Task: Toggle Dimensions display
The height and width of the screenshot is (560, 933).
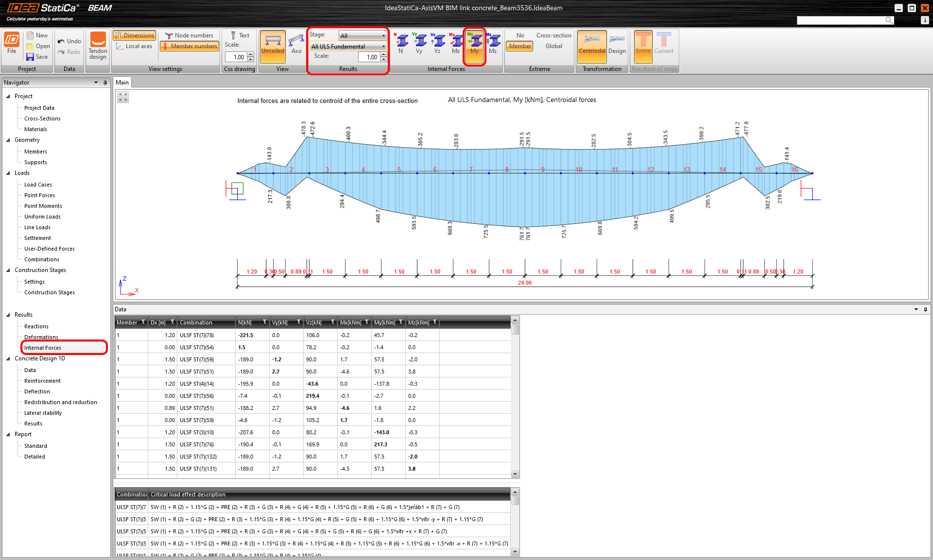Action: click(x=134, y=35)
